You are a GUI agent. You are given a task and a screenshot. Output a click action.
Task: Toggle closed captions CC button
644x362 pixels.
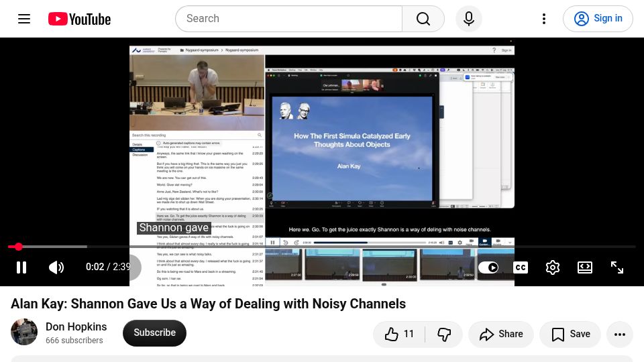(x=521, y=267)
